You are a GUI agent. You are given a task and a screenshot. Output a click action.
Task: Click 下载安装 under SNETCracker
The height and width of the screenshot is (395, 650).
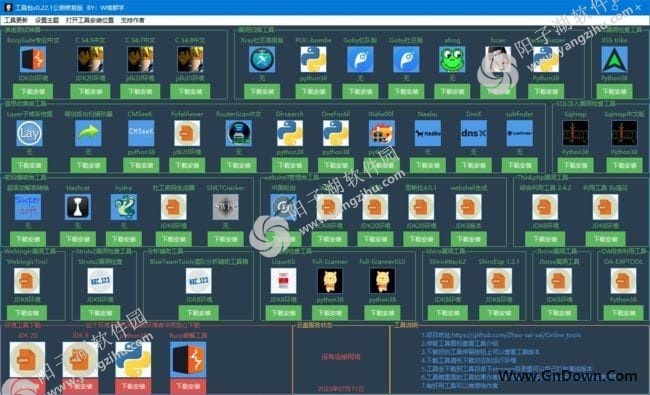226,239
